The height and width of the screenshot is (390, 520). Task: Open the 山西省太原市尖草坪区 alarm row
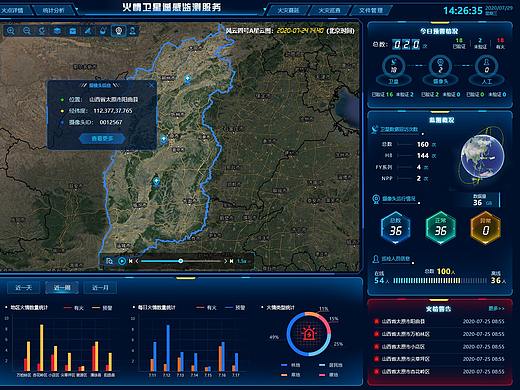pos(439,359)
